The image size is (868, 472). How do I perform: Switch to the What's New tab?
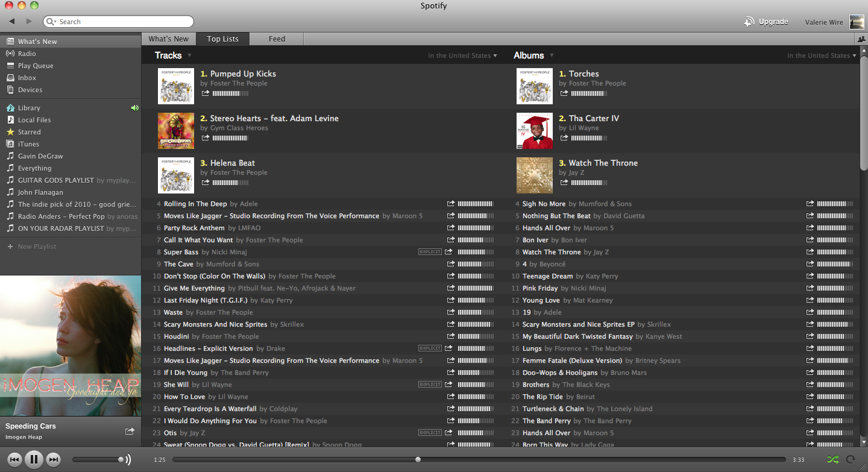pyautogui.click(x=169, y=39)
